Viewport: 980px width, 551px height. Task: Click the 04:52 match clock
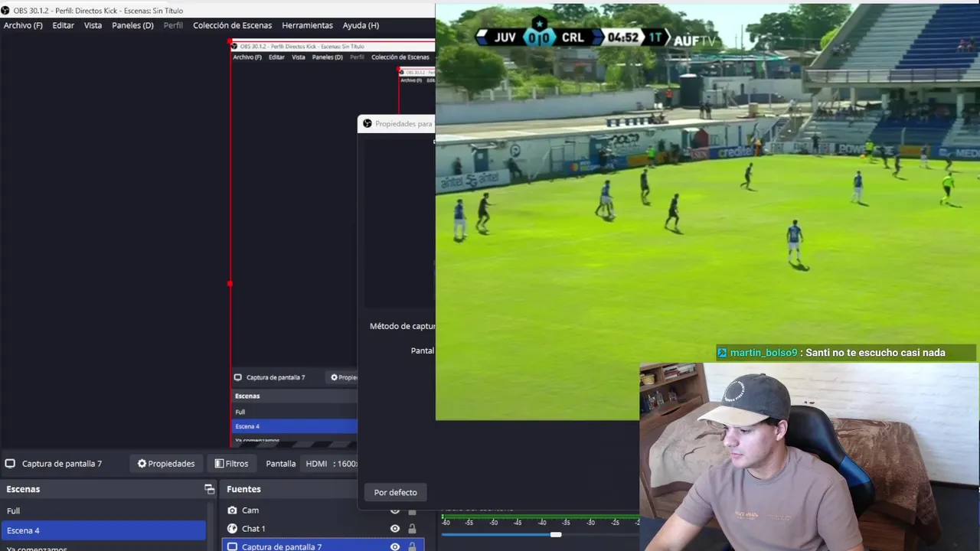coord(622,37)
